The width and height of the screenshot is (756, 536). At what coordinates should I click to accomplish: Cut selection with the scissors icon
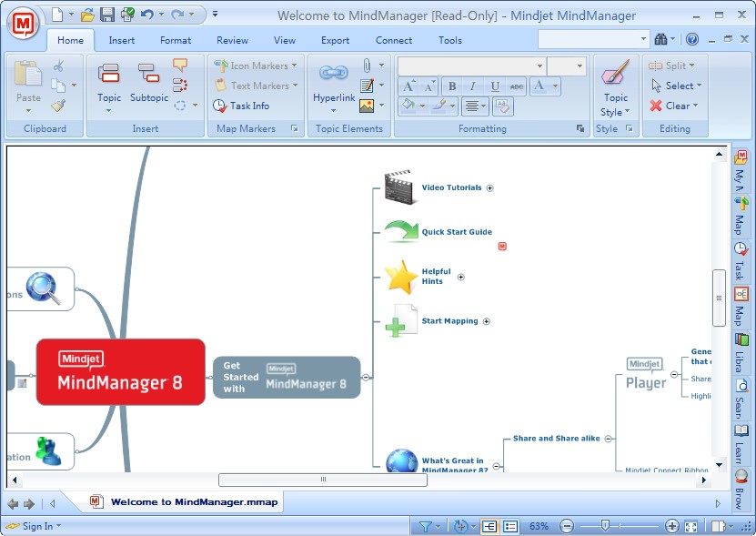point(58,66)
